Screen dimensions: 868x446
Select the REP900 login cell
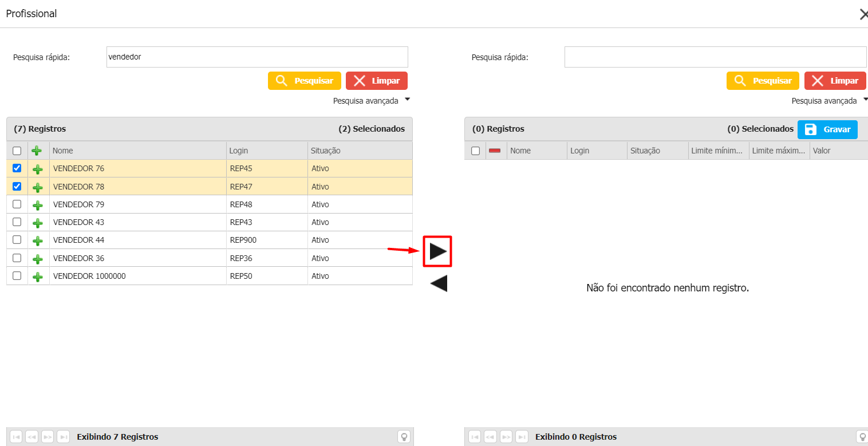pos(267,240)
